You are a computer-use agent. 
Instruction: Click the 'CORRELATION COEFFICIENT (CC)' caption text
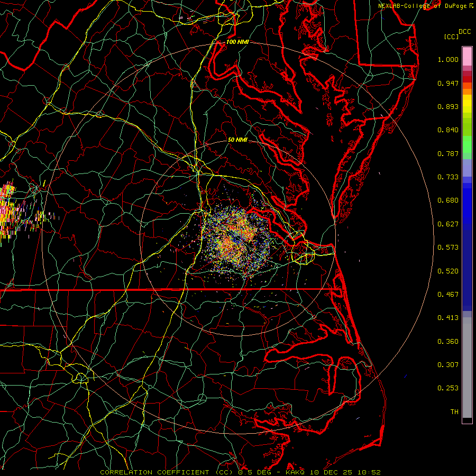pos(166,472)
